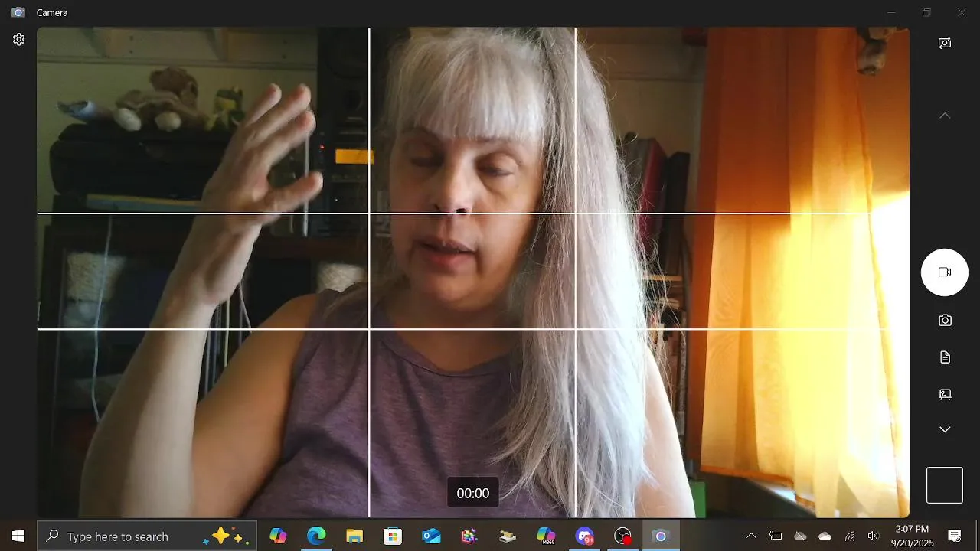Image resolution: width=980 pixels, height=551 pixels.
Task: Open Copilot from the taskbar
Action: [279, 536]
